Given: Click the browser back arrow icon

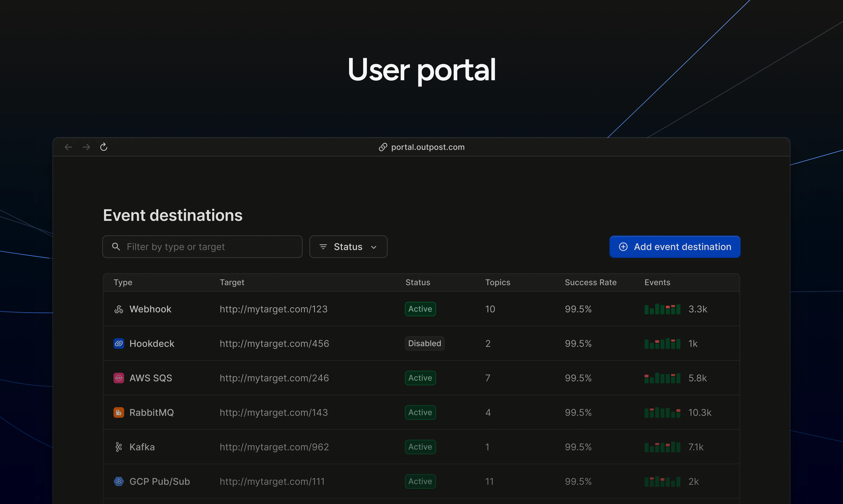Looking at the screenshot, I should tap(68, 147).
